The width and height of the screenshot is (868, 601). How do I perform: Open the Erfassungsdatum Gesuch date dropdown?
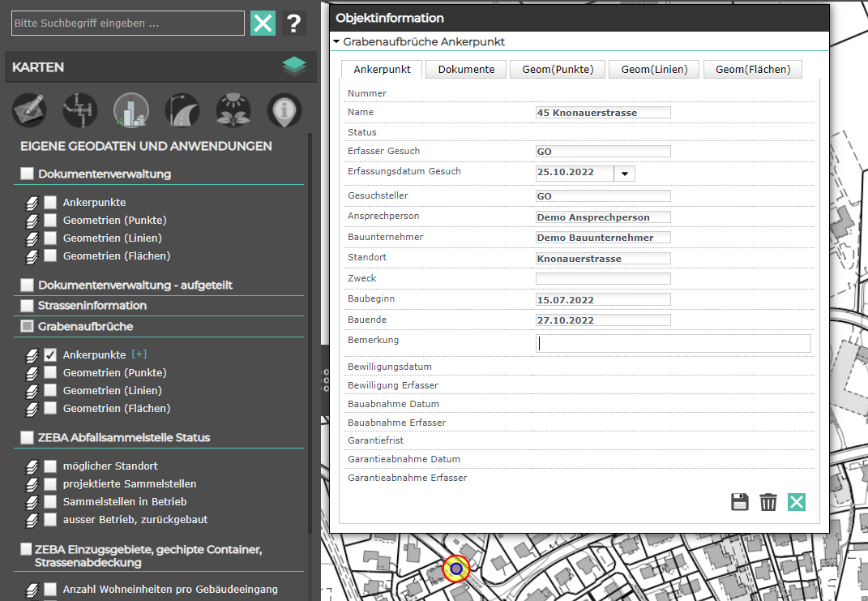tap(624, 173)
